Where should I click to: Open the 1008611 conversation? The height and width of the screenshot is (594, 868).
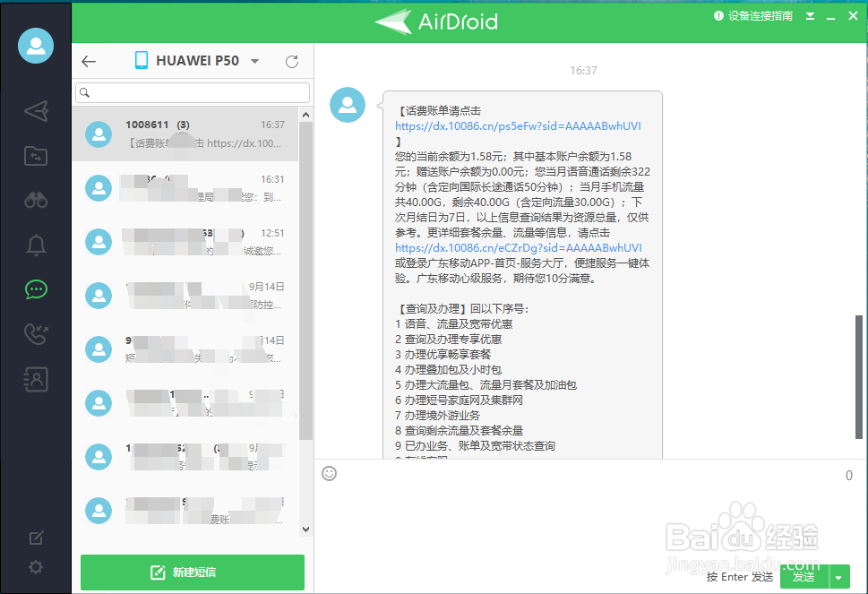coord(185,134)
